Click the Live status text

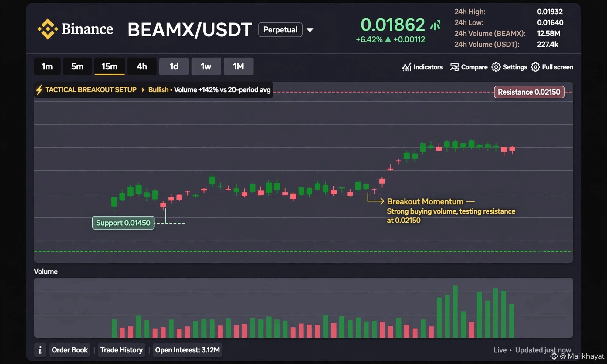(x=500, y=350)
